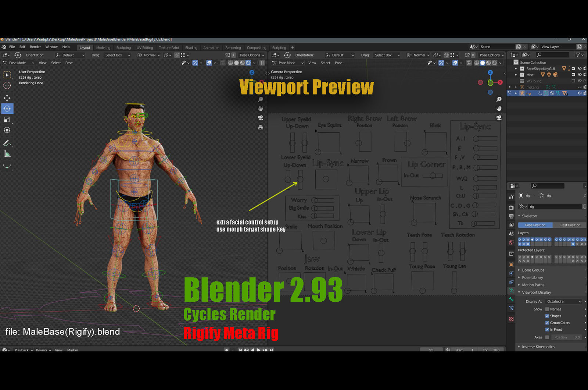Open the Tool properties tab
This screenshot has height=390, width=588.
click(x=511, y=196)
